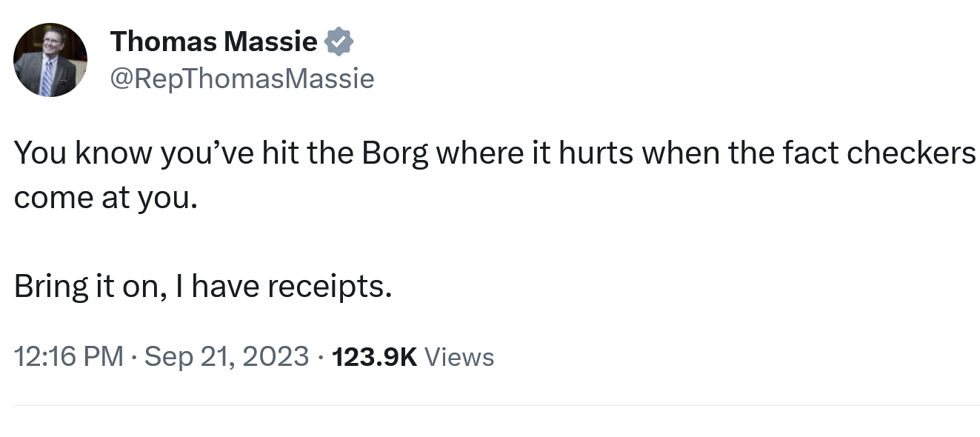Click the display name Thomas Massie
The width and height of the screenshot is (980, 437).
coord(213,41)
